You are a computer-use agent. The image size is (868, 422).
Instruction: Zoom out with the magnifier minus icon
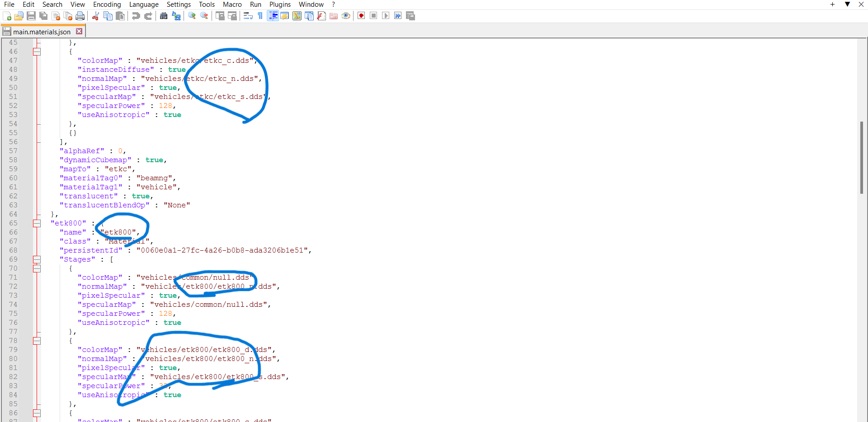(204, 16)
